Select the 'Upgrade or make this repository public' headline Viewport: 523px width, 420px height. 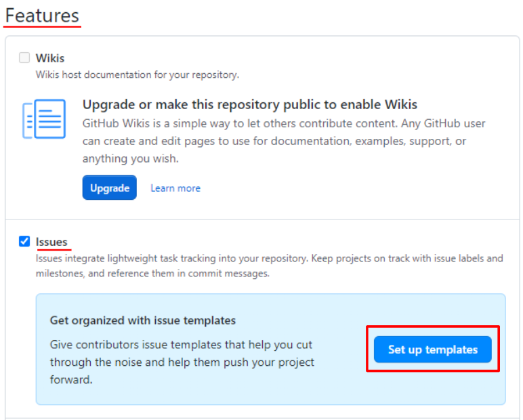(250, 104)
